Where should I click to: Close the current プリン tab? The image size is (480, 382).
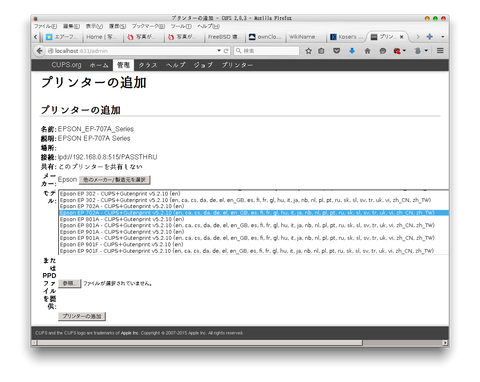(x=402, y=37)
